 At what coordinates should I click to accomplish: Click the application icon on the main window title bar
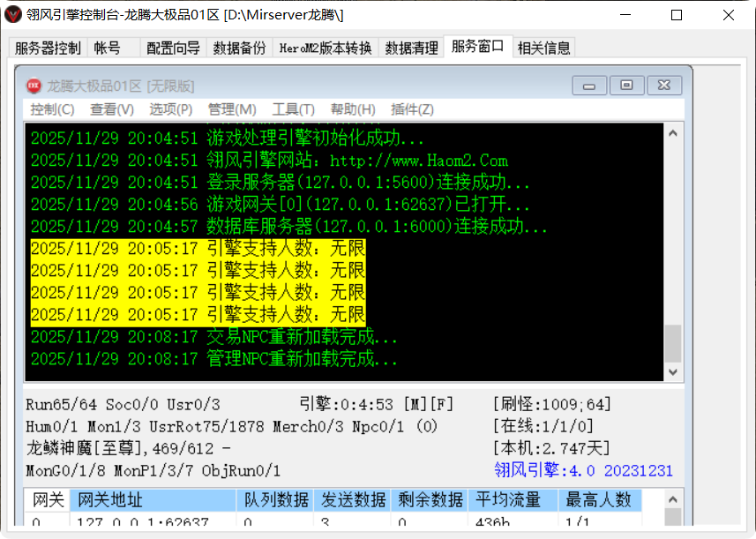(13, 15)
